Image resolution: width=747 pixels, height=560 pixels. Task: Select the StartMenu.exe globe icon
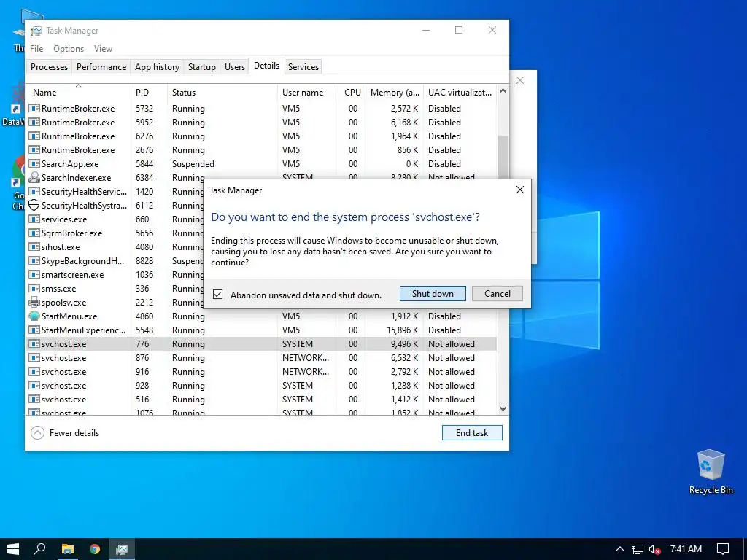(34, 316)
